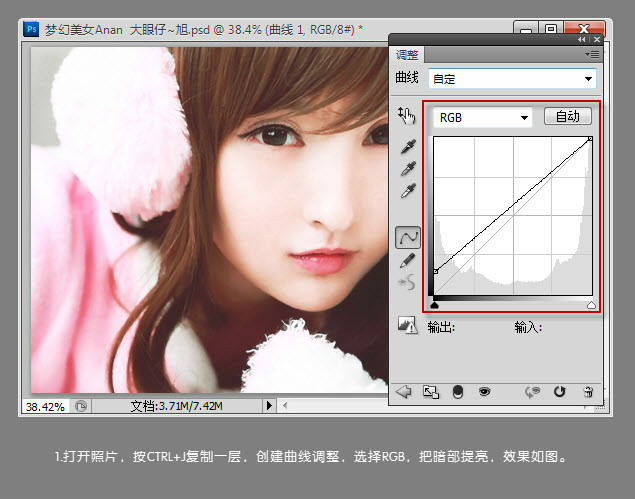The width and height of the screenshot is (635, 499).
Task: Toggle the panel expanded view icon
Action: point(430,392)
